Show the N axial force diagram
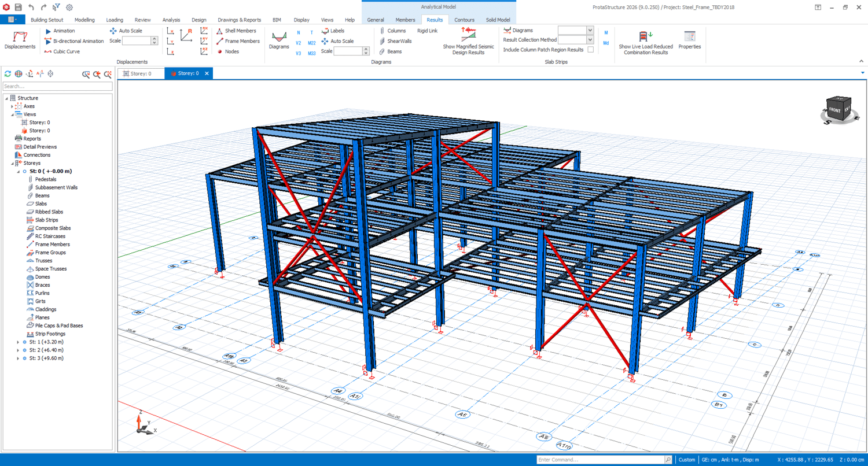The height and width of the screenshot is (466, 868). [x=299, y=33]
